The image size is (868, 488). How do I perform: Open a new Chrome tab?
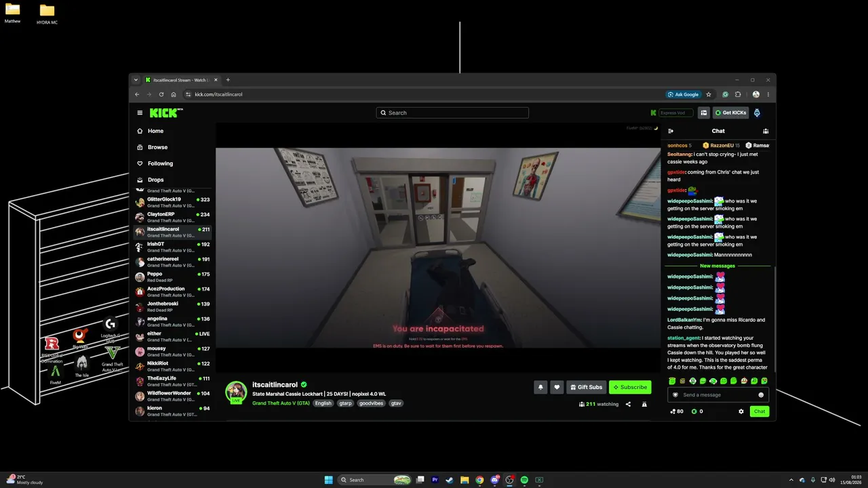[228, 80]
